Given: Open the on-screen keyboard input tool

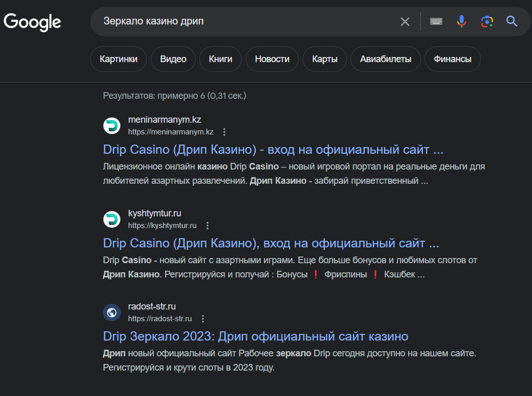Looking at the screenshot, I should coord(436,21).
